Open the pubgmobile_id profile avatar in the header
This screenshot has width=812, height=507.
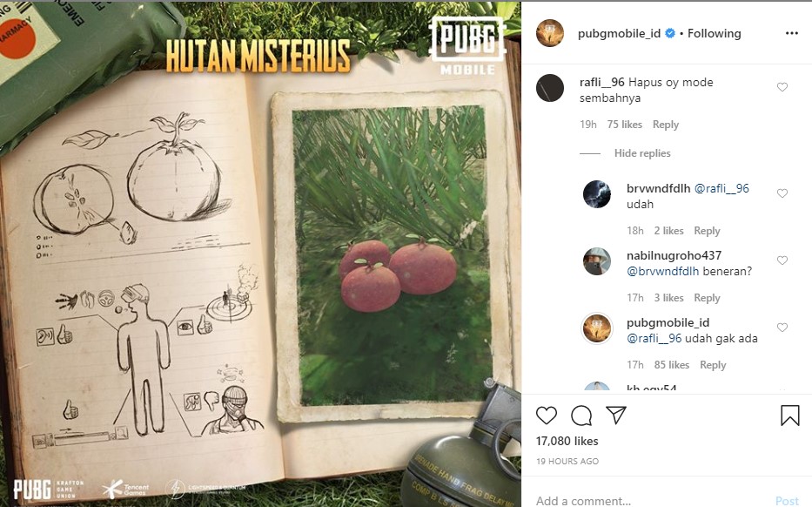pos(550,33)
